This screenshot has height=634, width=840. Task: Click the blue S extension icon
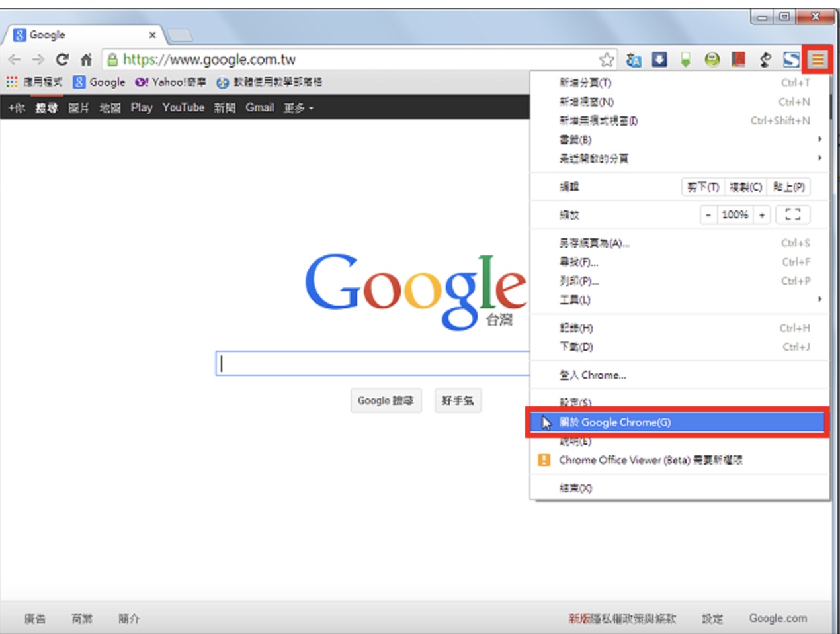[x=792, y=60]
